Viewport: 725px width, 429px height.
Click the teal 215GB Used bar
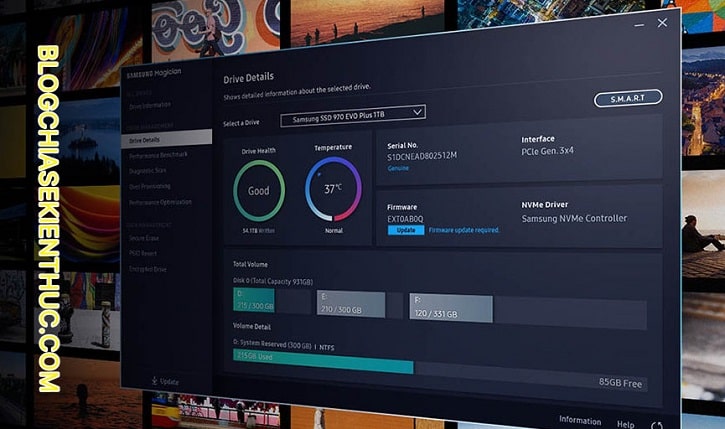(323, 362)
